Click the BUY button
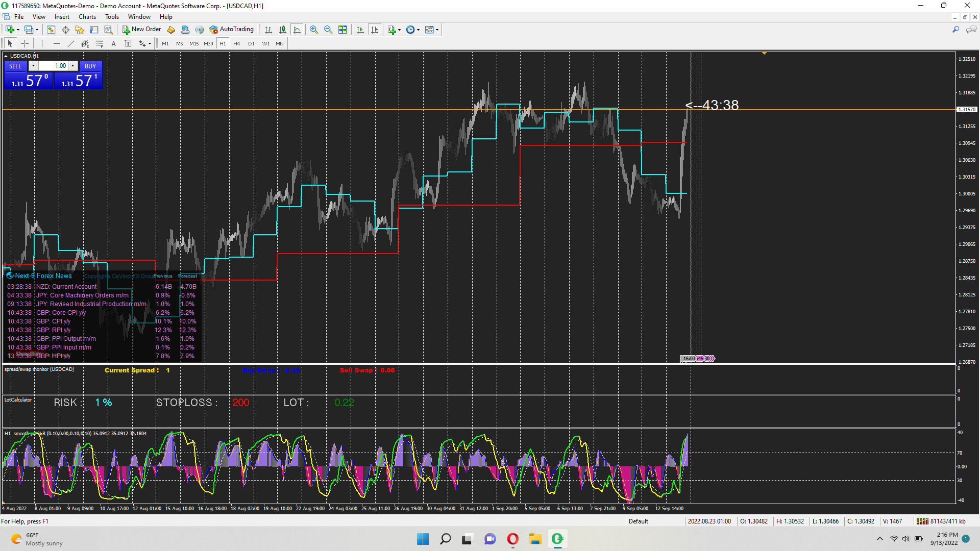 tap(90, 66)
